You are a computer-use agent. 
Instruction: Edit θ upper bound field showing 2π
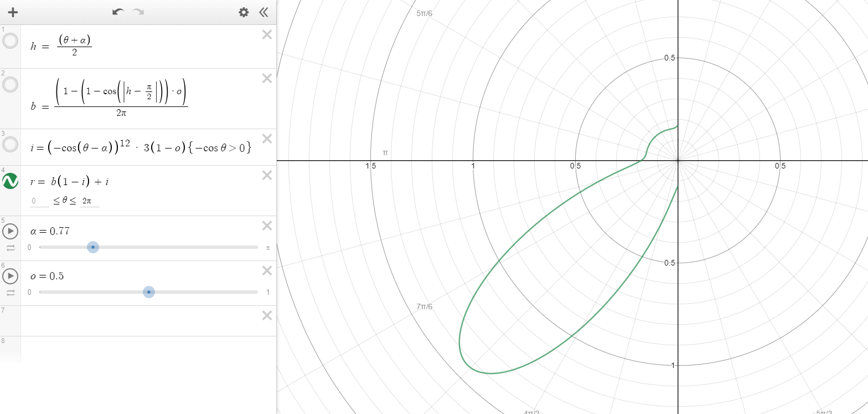pos(90,201)
